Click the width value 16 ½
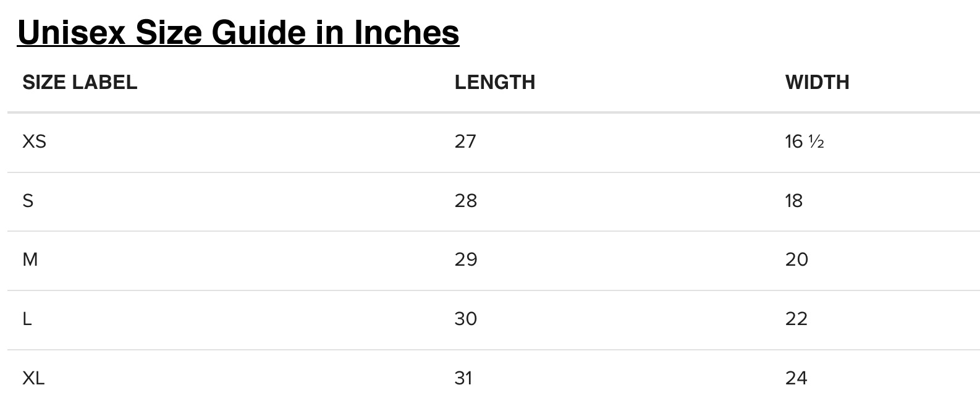The height and width of the screenshot is (406, 980). pyautogui.click(x=805, y=142)
